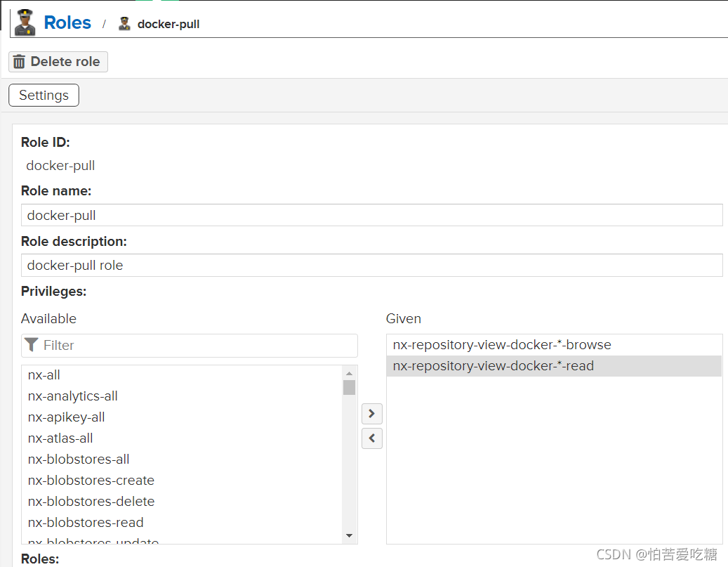Select nx-blobstores-all privilege
Viewport: 728px width, 567px height.
click(182, 460)
